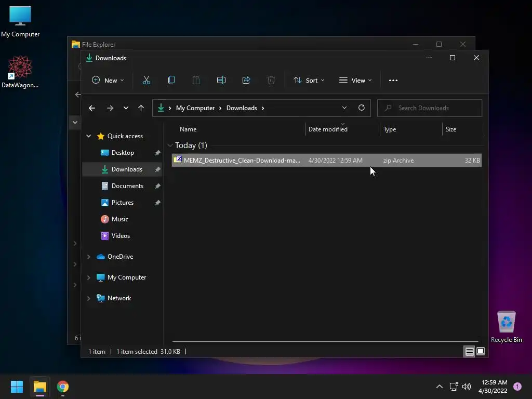Expand the My Computer tree node

pyautogui.click(x=88, y=277)
